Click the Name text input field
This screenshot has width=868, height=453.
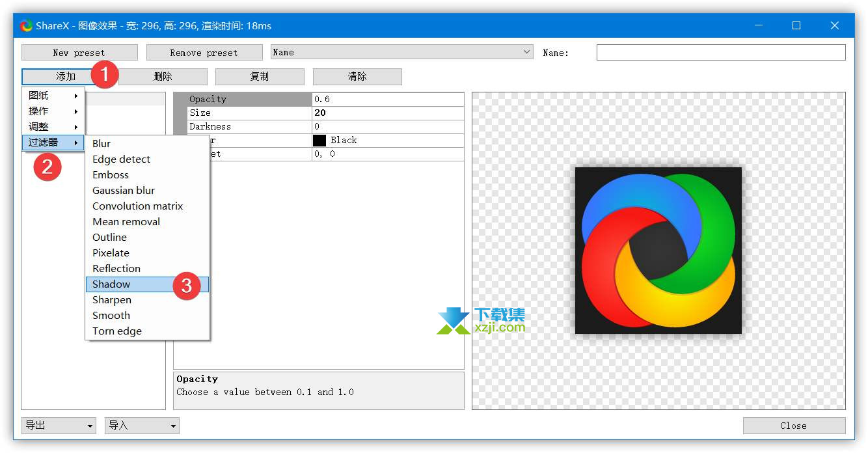point(721,53)
